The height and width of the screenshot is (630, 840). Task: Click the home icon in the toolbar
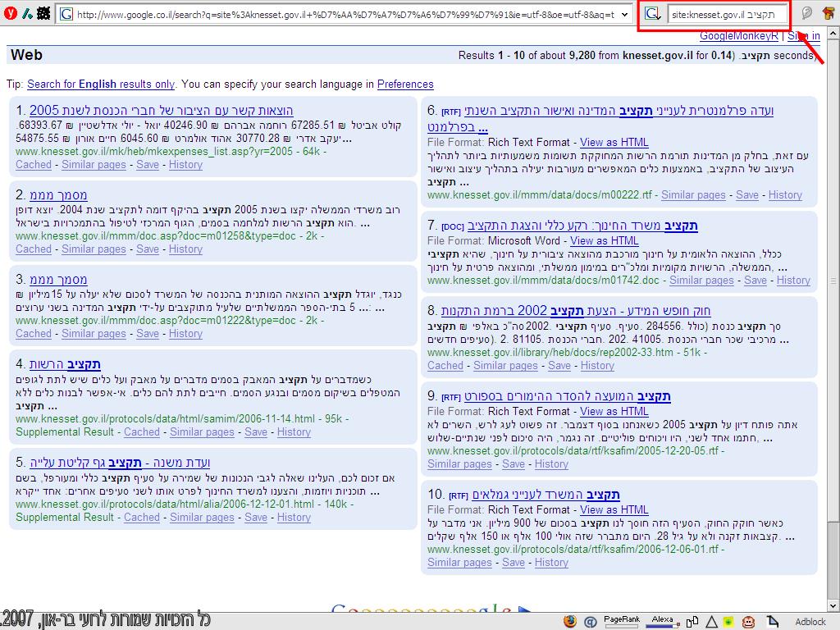point(829,14)
